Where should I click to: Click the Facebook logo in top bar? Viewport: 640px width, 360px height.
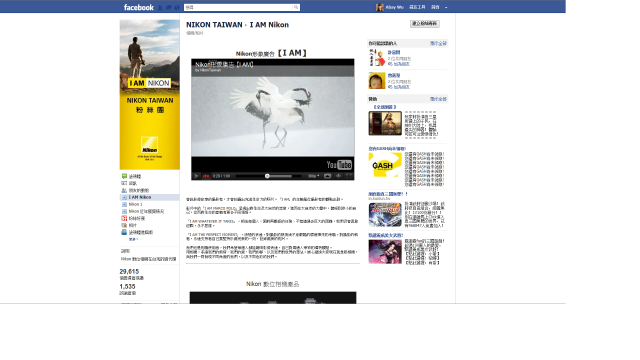138,7
